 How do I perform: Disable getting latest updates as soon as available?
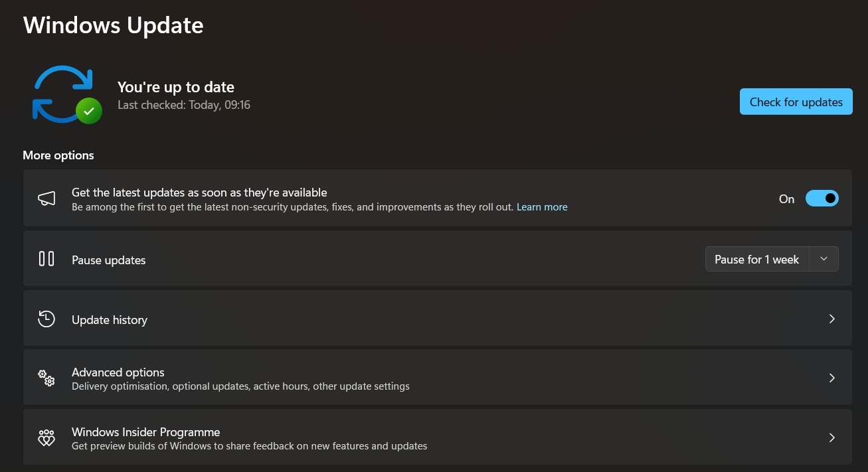point(822,198)
